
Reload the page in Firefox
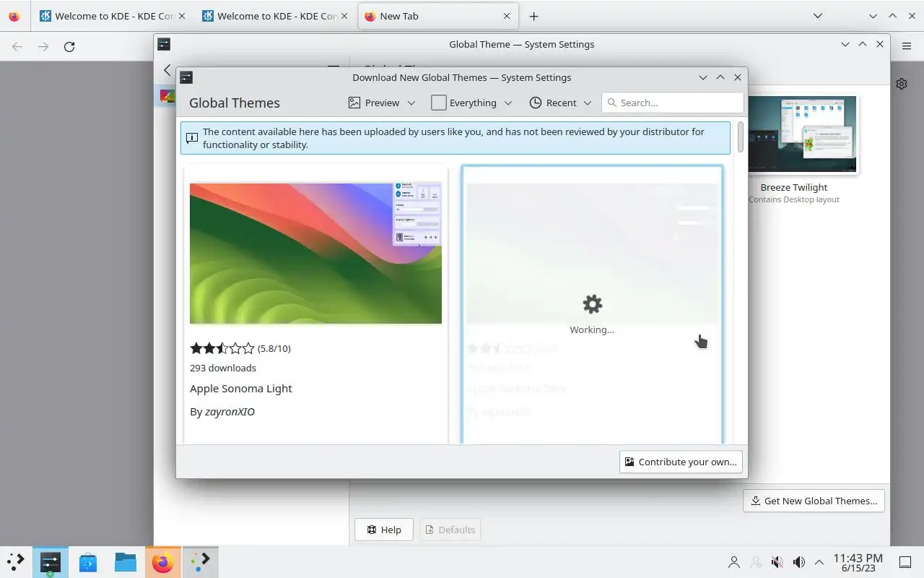point(69,46)
